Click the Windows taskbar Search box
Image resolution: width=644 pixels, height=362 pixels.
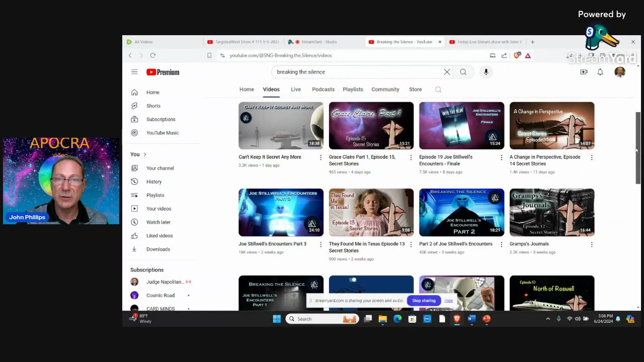pyautogui.click(x=322, y=319)
